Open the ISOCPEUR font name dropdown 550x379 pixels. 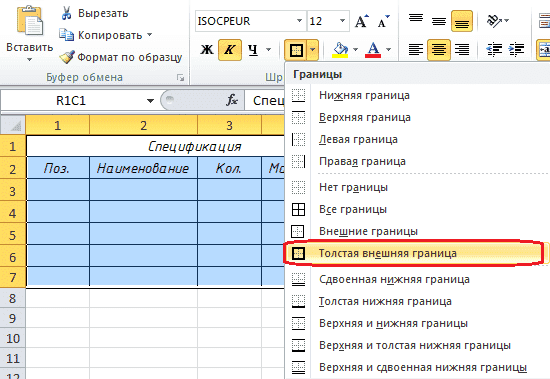[x=299, y=21]
